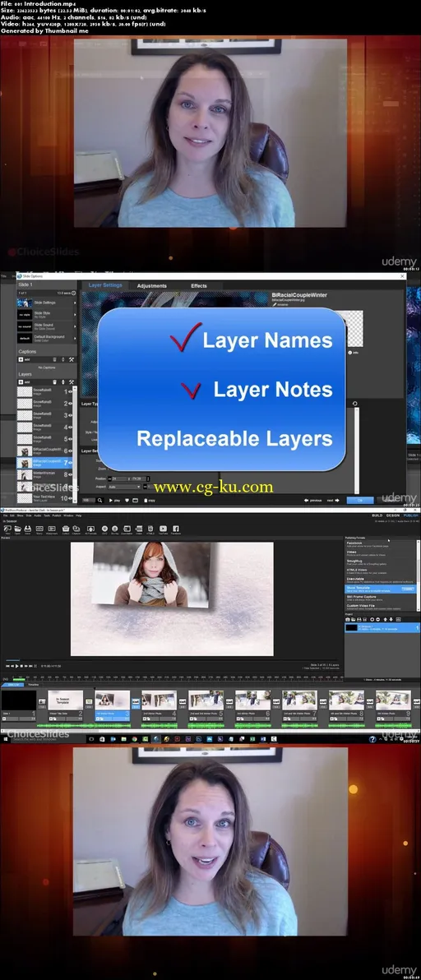Image resolution: width=421 pixels, height=980 pixels.
Task: Select Custom Video File publishing format
Action: coord(380,607)
